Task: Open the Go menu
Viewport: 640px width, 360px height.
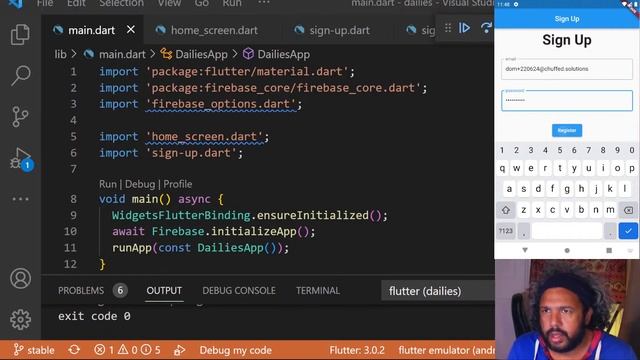Action: [202, 3]
